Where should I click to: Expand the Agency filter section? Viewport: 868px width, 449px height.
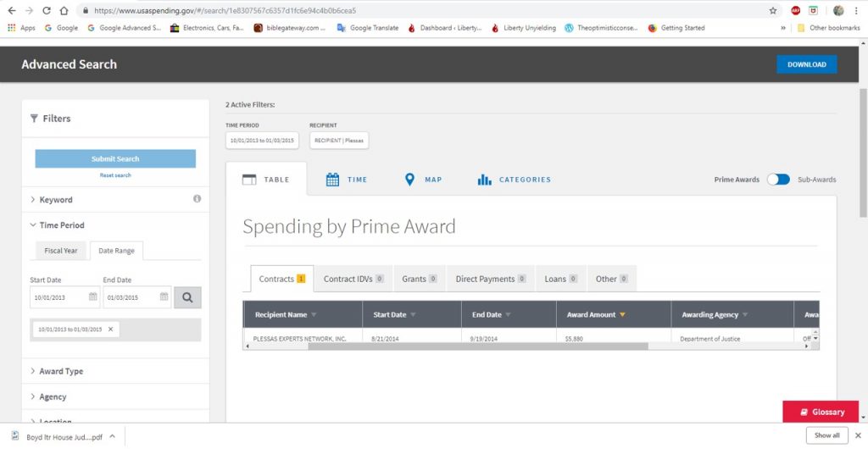click(x=48, y=396)
